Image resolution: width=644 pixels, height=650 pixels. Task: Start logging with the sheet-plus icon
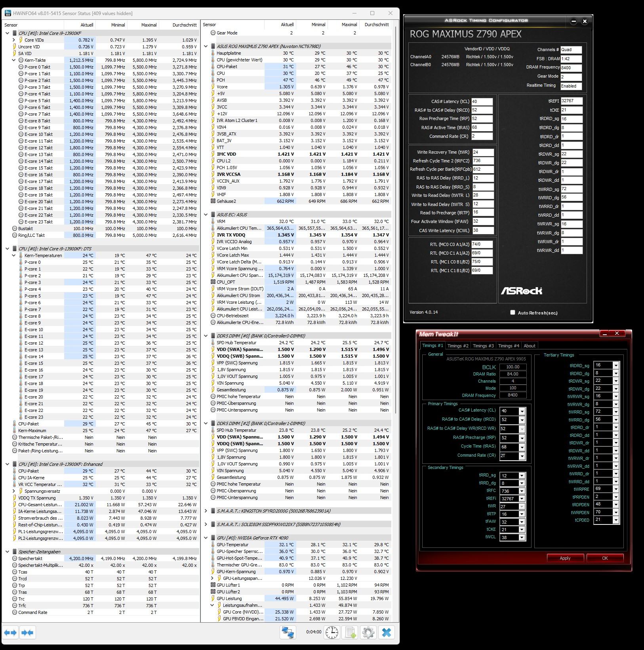tap(350, 632)
